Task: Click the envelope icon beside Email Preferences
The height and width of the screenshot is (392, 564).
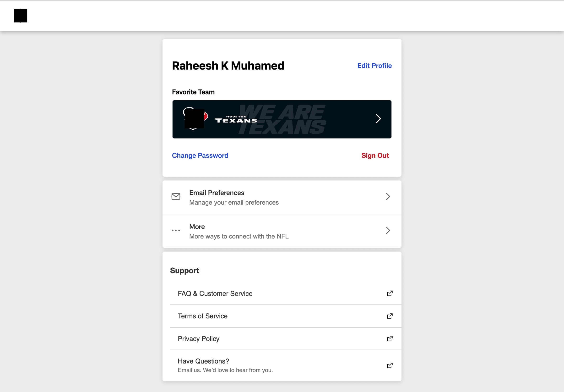Action: (x=176, y=196)
